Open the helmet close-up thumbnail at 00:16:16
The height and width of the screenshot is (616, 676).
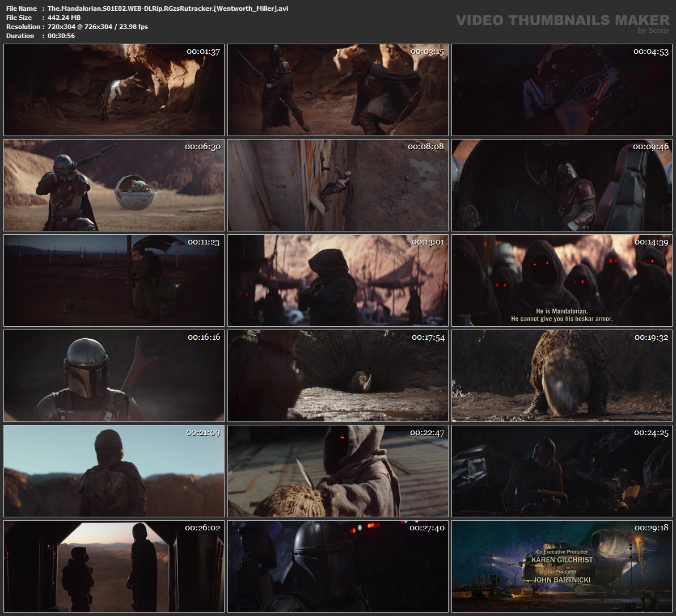pyautogui.click(x=114, y=375)
